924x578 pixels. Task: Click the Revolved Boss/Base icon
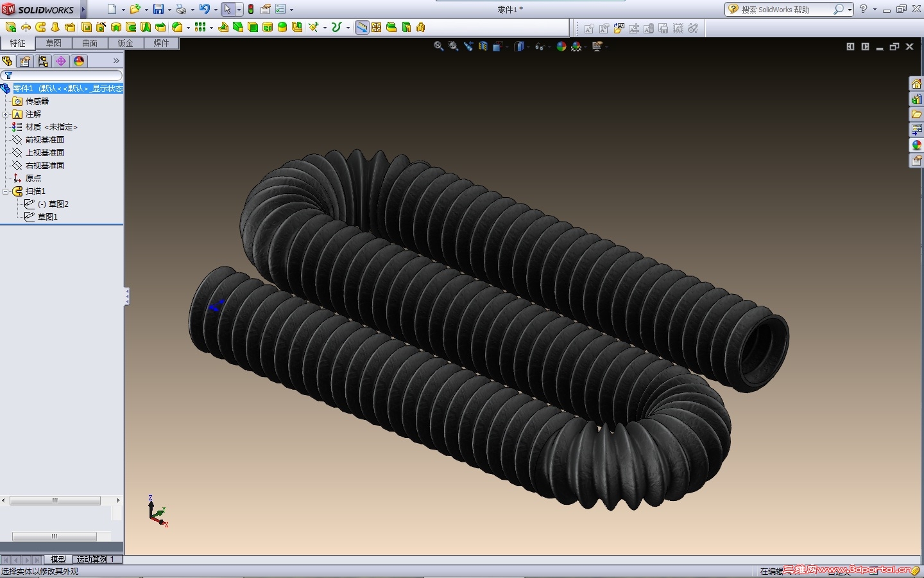[26, 27]
